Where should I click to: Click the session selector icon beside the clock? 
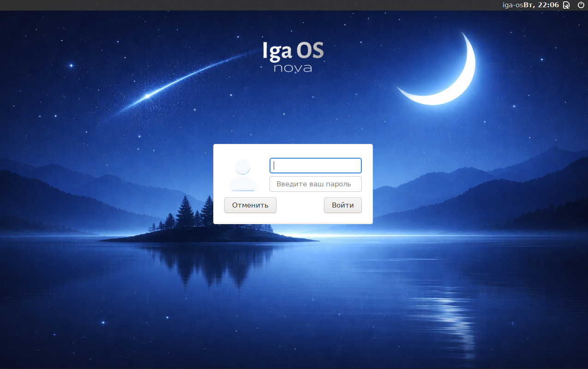coord(566,6)
